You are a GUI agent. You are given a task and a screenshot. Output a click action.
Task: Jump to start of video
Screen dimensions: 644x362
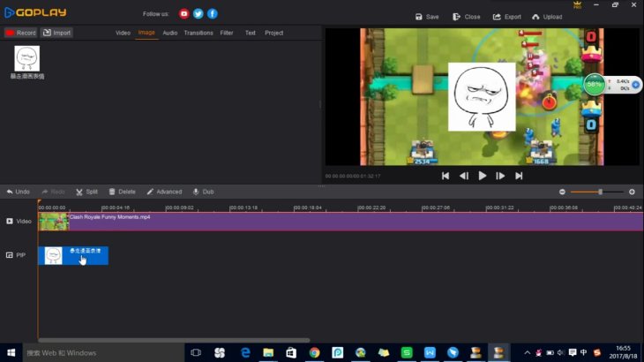[x=446, y=176]
